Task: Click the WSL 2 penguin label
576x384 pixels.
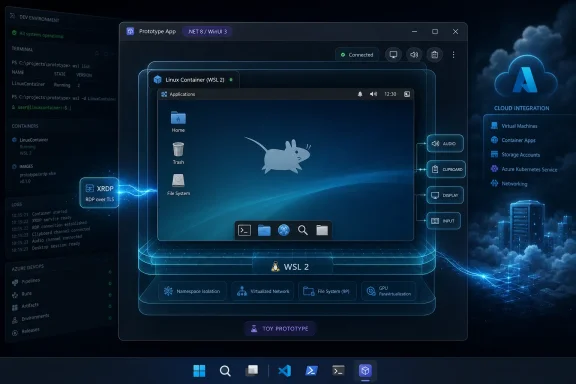Action: click(290, 267)
